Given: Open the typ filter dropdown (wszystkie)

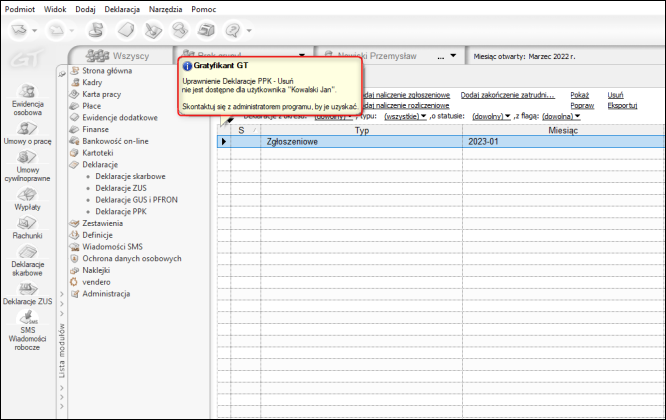Looking at the screenshot, I should (404, 116).
